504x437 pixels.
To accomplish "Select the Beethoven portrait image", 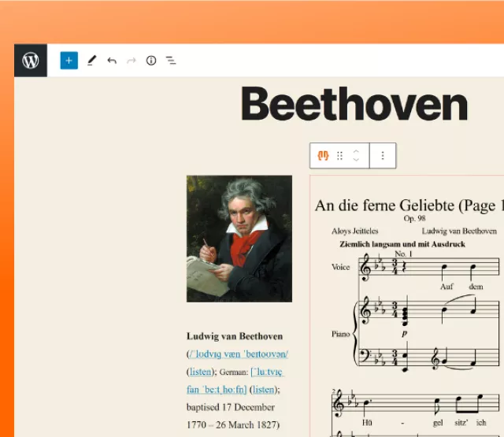I will (239, 239).
